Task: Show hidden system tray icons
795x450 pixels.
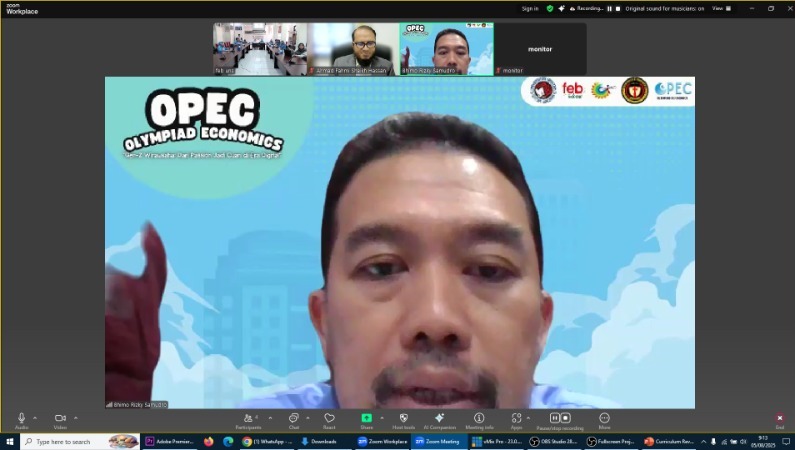Action: (703, 442)
